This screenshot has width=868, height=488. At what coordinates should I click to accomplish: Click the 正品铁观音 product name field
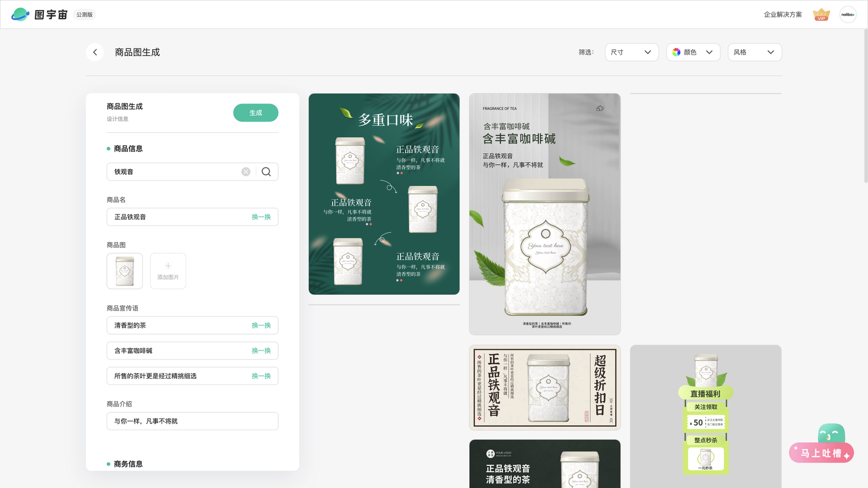point(192,217)
